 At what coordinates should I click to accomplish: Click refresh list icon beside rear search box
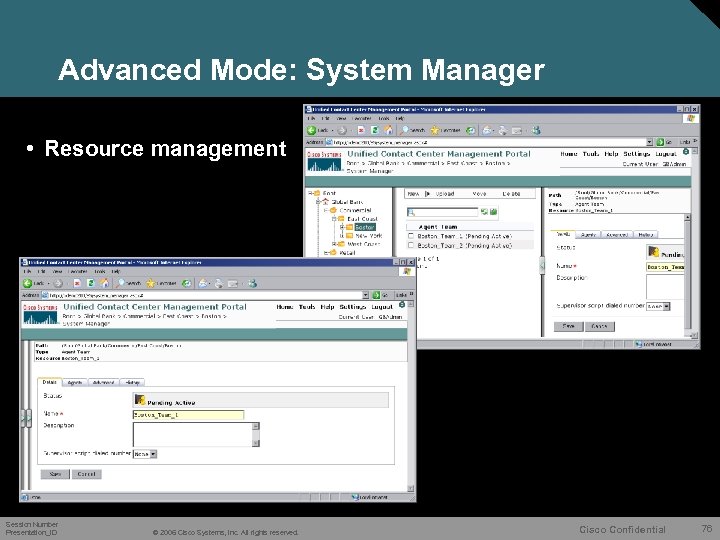point(484,212)
